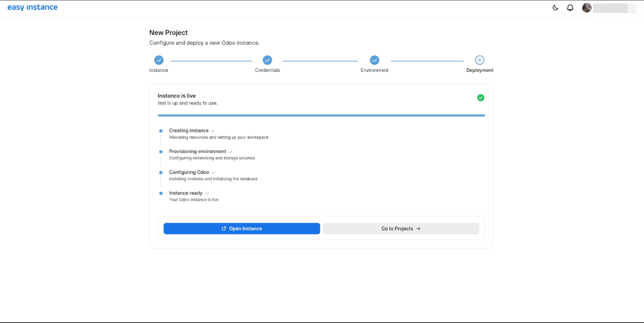Image resolution: width=644 pixels, height=323 pixels.
Task: Click the blue dot for Instance ready
Action: (161, 193)
